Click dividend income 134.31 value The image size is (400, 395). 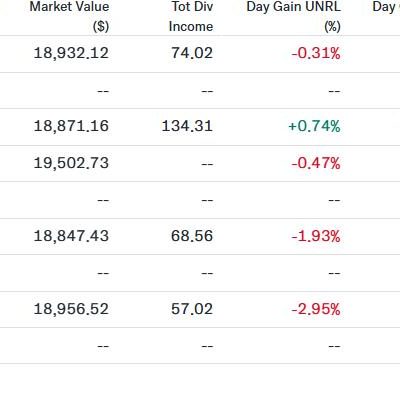(x=187, y=126)
